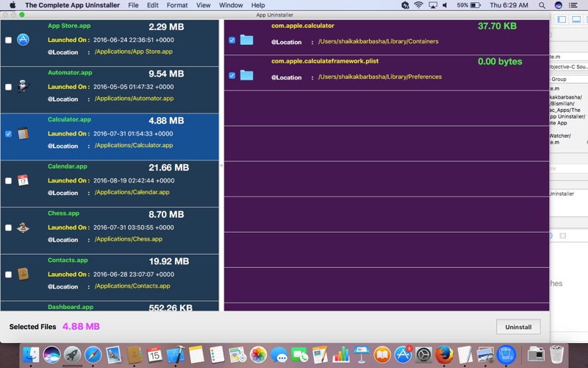Click the Uninstall button
Screen dimensions: 588x368
pyautogui.click(x=518, y=327)
